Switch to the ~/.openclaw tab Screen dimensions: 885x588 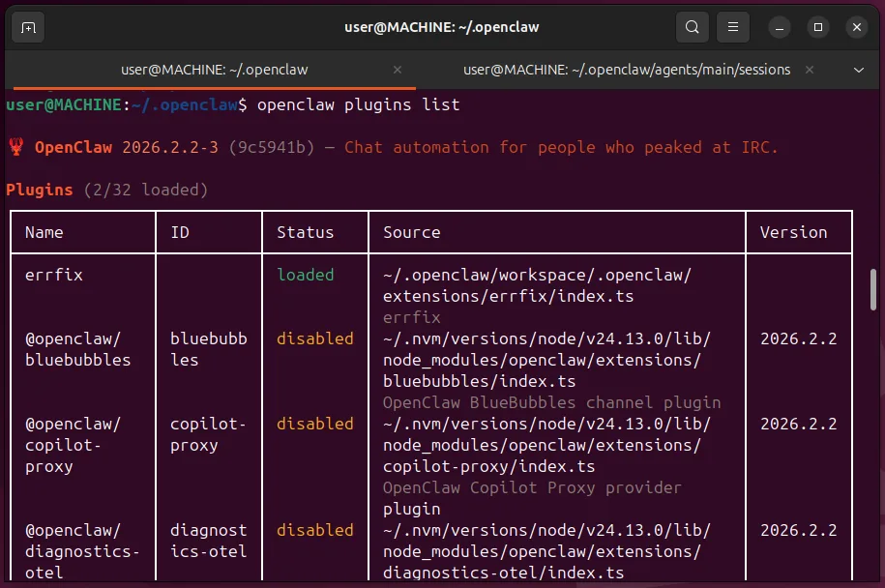click(x=214, y=70)
